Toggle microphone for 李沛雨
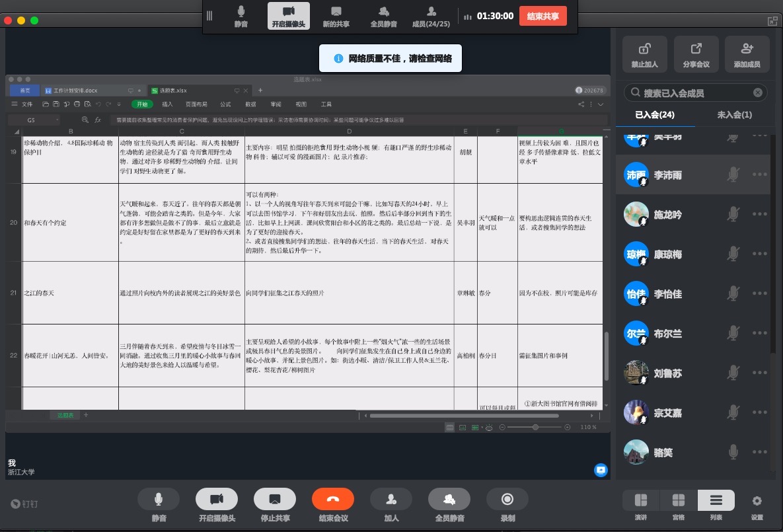Screen dimensions: 783x532 [732, 174]
